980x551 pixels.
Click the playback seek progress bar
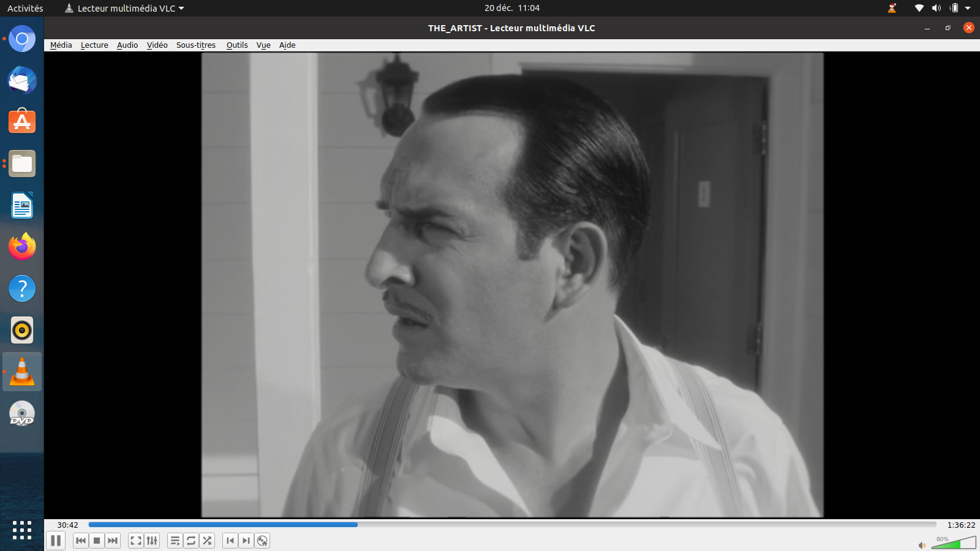512,525
